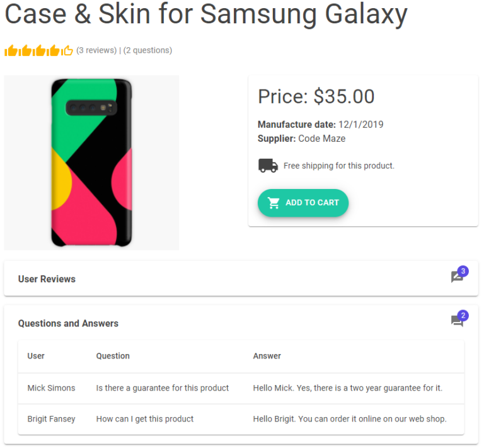Viewport: 484px width, 448px height.
Task: Click the third thumbs-up rating icon
Action: click(39, 50)
